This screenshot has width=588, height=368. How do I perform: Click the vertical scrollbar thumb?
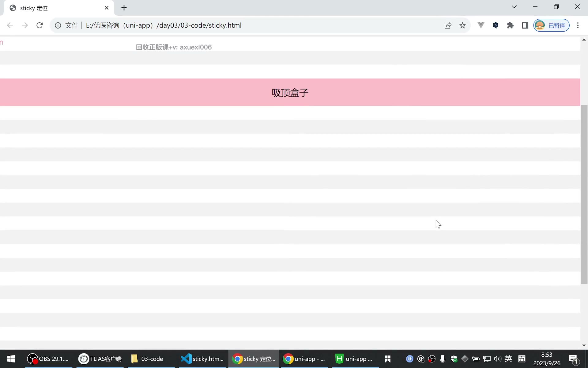tap(584, 194)
